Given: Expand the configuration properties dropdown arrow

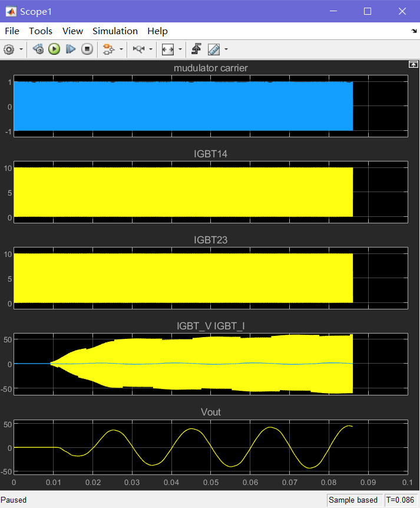Looking at the screenshot, I should pyautogui.click(x=21, y=50).
